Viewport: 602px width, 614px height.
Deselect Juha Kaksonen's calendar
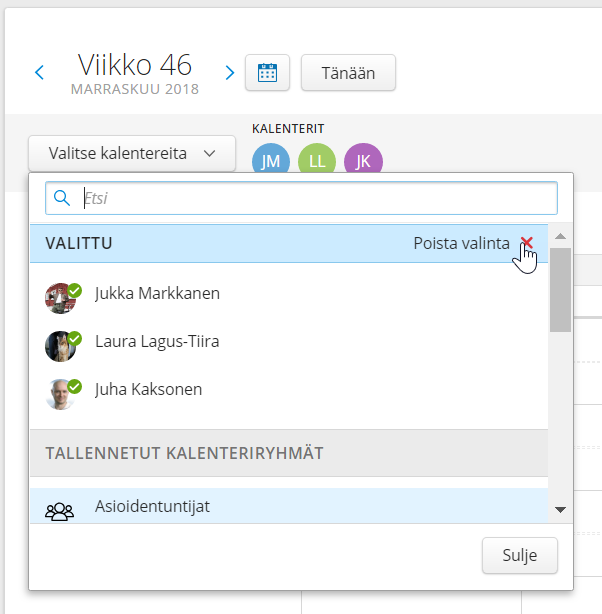click(148, 390)
